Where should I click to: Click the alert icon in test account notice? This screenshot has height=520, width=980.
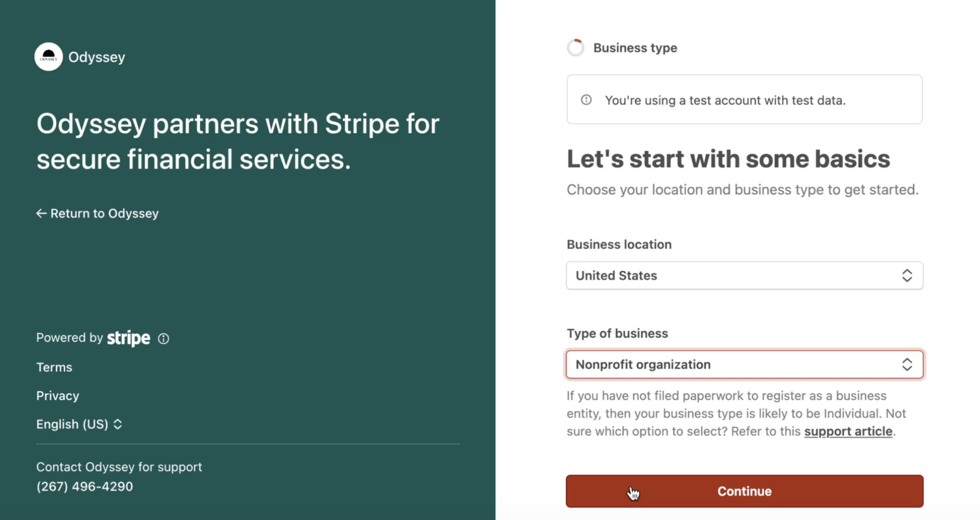586,100
